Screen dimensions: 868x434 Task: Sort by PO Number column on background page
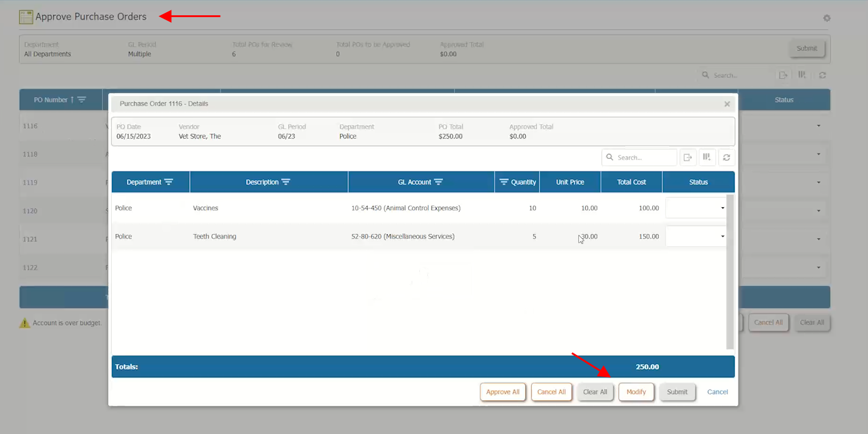pos(51,100)
